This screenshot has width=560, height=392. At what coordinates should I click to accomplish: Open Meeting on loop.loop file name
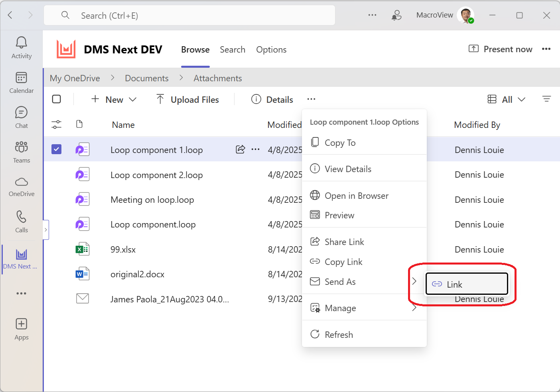(152, 200)
